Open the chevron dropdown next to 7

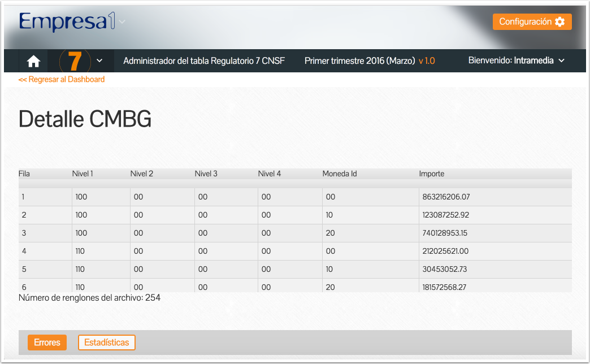point(99,61)
